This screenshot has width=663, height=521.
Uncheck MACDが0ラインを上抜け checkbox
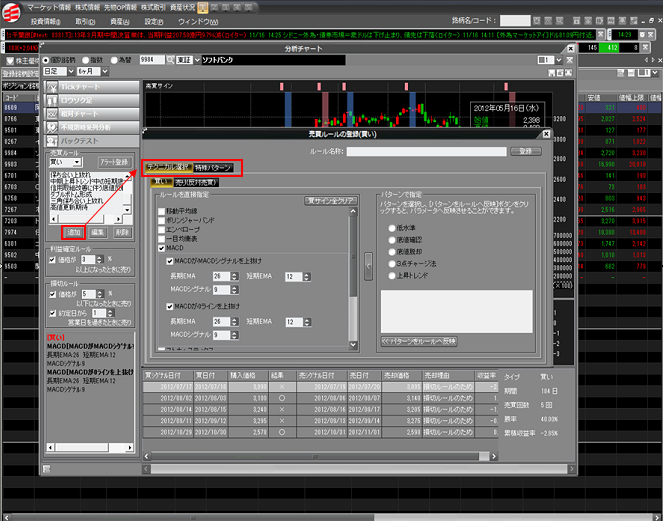(170, 307)
